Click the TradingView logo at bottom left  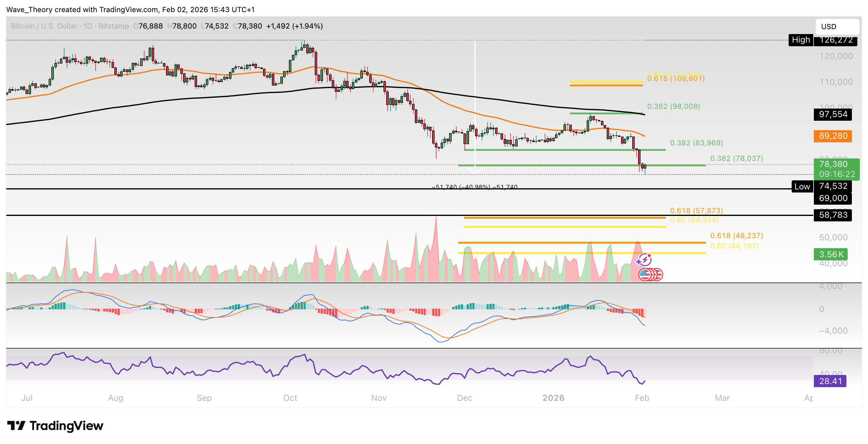pos(55,425)
